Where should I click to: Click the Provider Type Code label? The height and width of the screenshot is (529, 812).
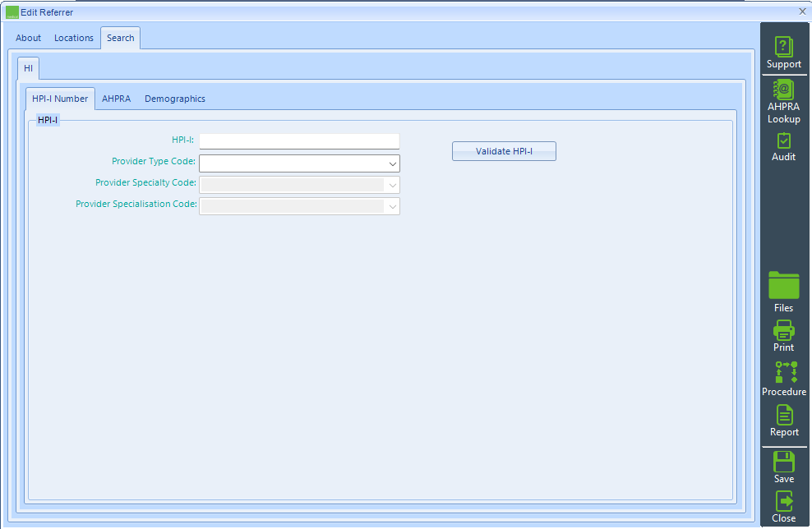click(154, 162)
